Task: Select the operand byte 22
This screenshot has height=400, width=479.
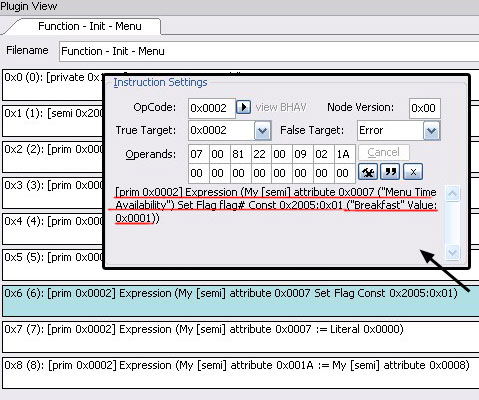Action: [x=261, y=154]
